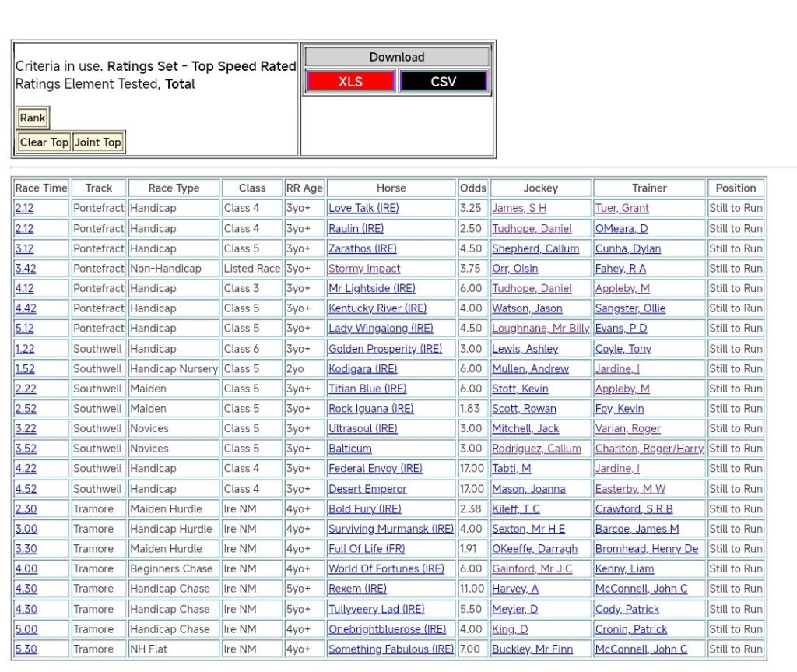This screenshot has width=797, height=672.
Task: Click the red XLS download button
Action: click(350, 82)
